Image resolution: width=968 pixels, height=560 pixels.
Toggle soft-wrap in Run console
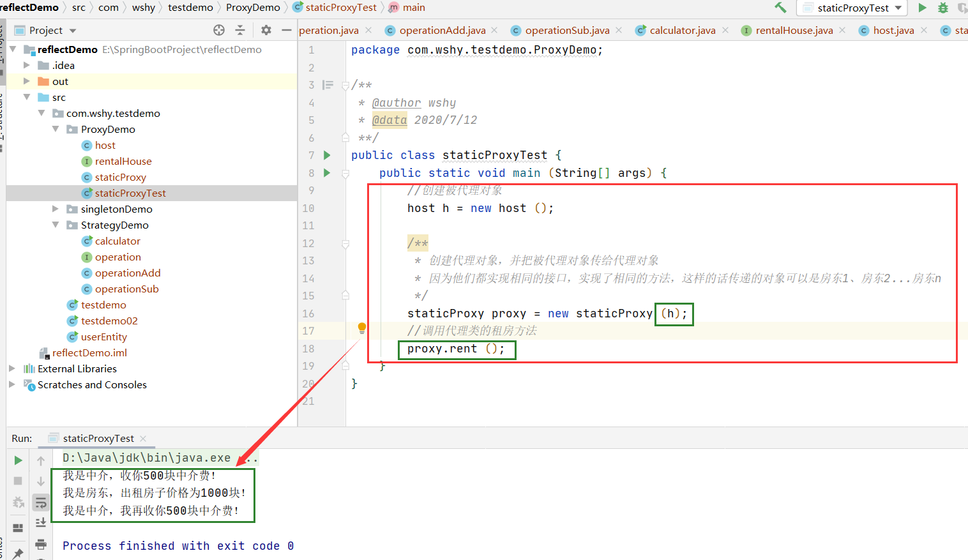41,503
